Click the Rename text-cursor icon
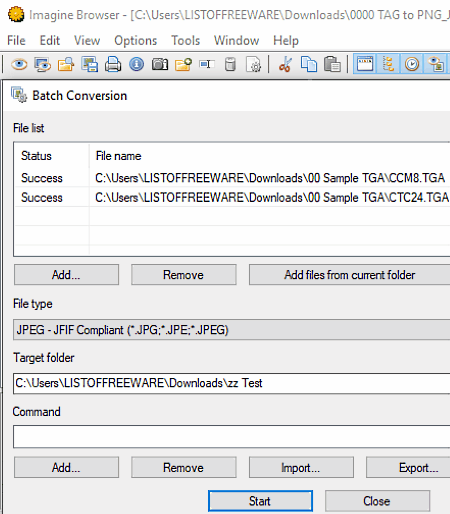 [207, 64]
